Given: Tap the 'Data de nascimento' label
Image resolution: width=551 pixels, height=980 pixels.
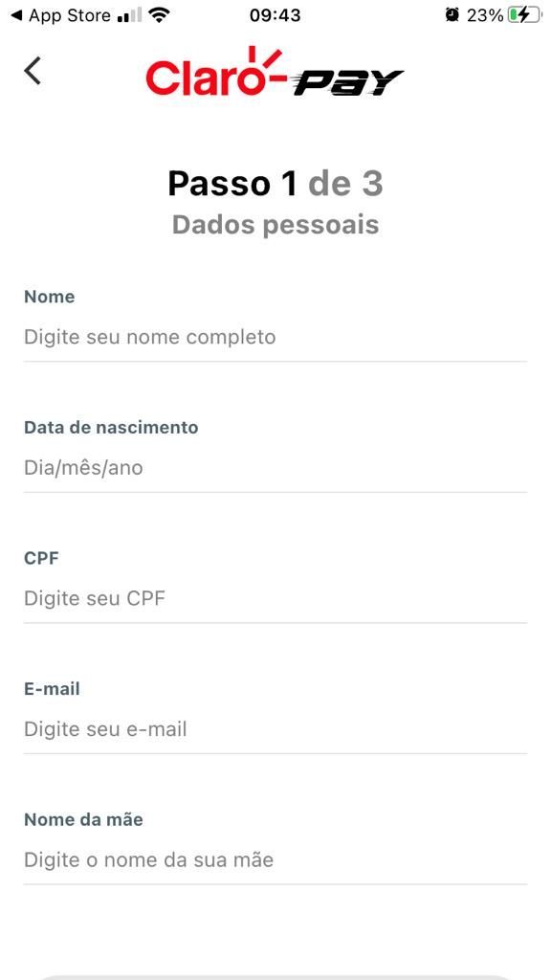Looking at the screenshot, I should (x=111, y=428).
